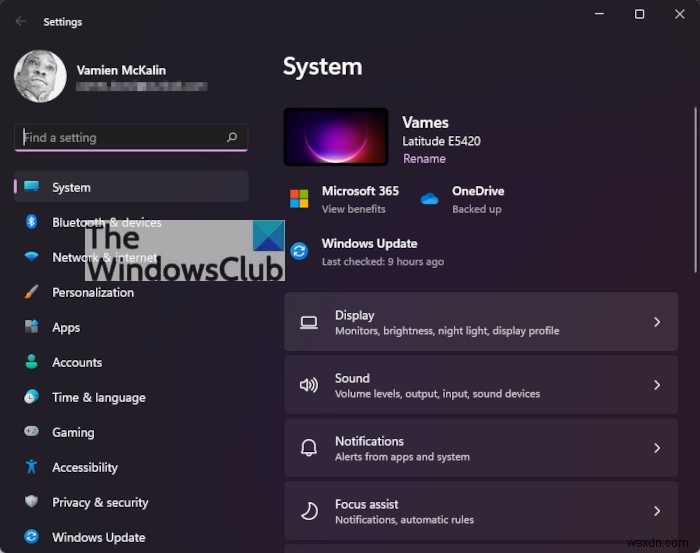700x553 pixels.
Task: Click the Accounts person icon
Action: click(x=31, y=362)
